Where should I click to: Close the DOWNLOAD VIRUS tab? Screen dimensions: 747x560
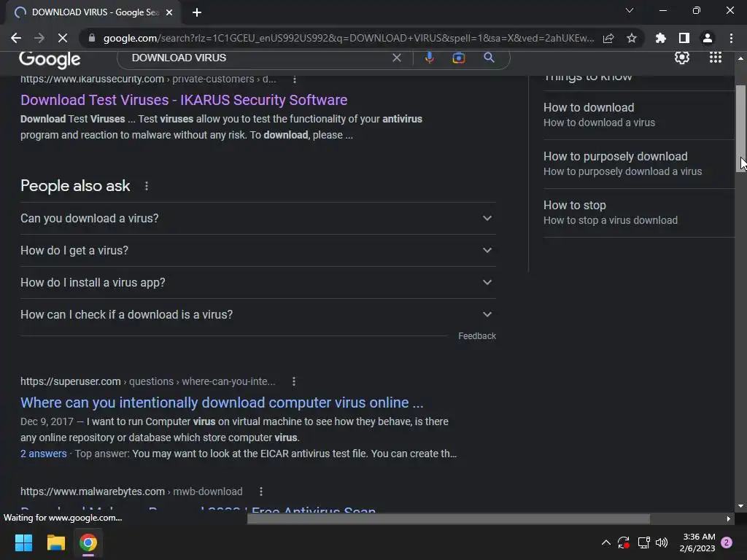click(169, 12)
